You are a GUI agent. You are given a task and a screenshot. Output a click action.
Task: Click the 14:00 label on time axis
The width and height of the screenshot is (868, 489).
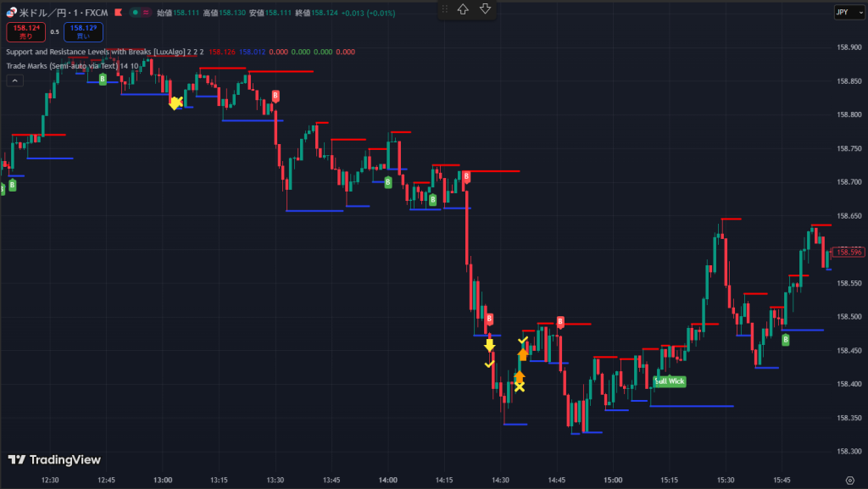(387, 480)
